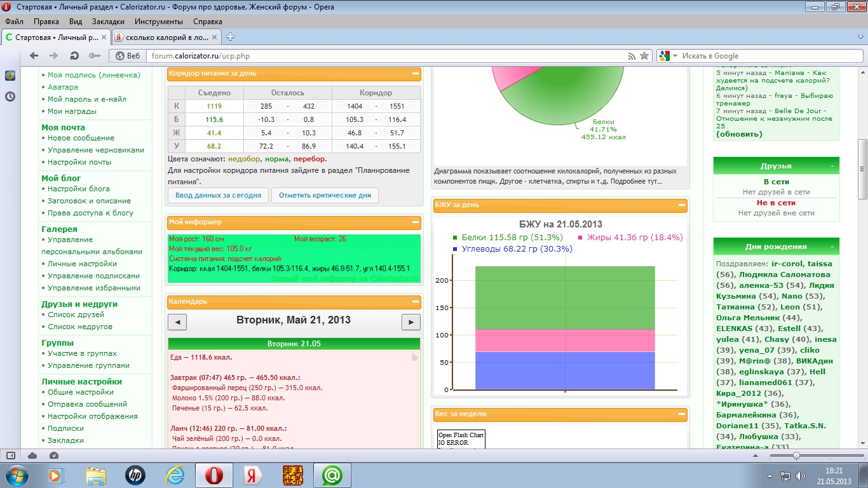Collapse the Мой информер panel
This screenshot has height=488, width=868.
[x=416, y=222]
